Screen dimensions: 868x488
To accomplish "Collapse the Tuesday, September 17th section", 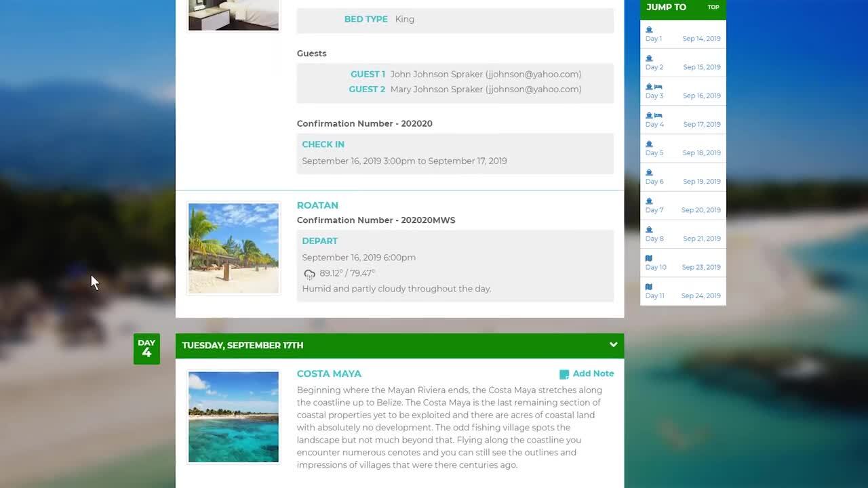I will click(613, 345).
